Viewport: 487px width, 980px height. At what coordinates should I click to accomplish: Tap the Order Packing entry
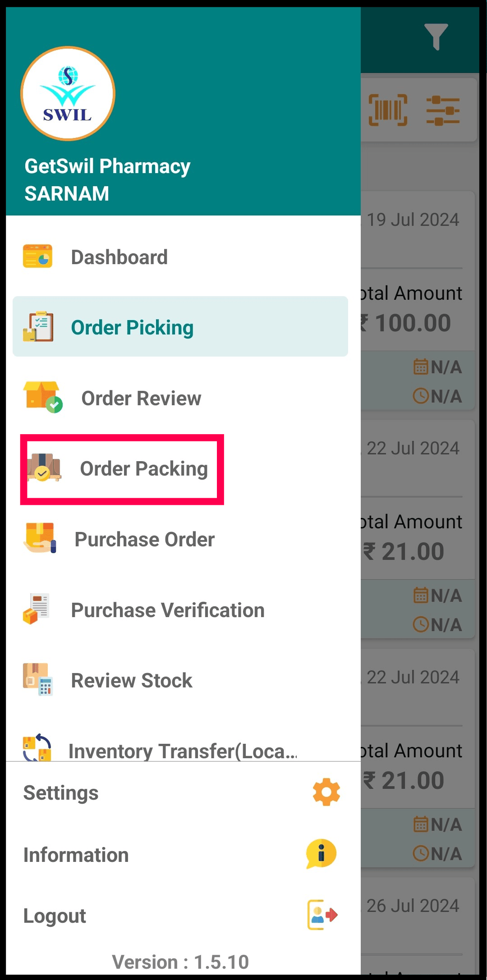click(122, 469)
